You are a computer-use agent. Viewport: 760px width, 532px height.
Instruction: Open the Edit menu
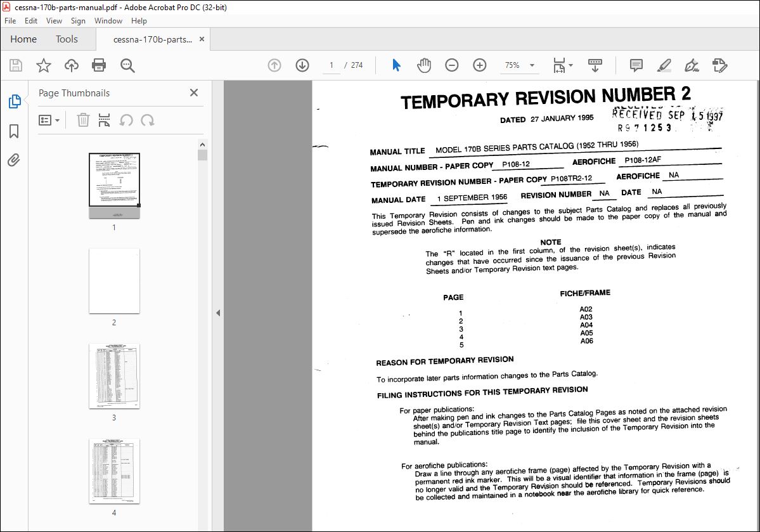[31, 21]
